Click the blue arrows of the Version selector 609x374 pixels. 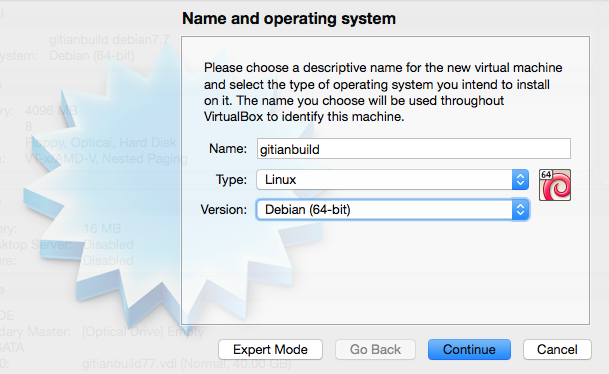[x=520, y=210]
